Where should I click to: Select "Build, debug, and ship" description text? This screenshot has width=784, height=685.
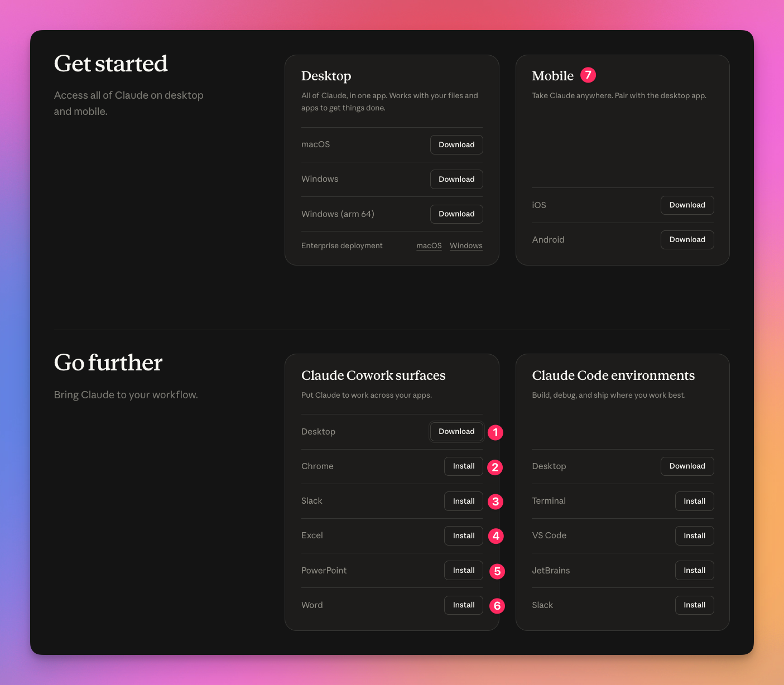click(x=609, y=395)
